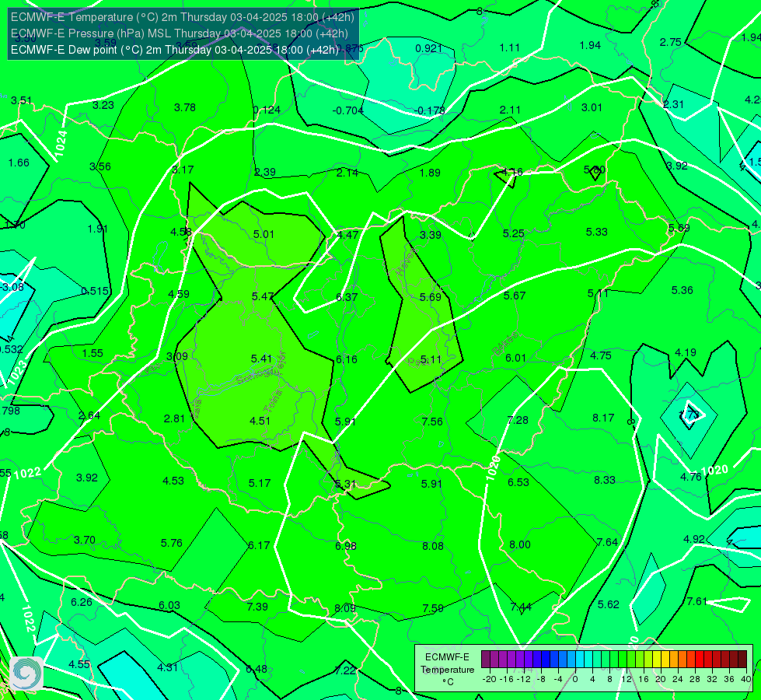The image size is (761, 700).
Task: Click the dew point value 3.70
Action: click(85, 541)
